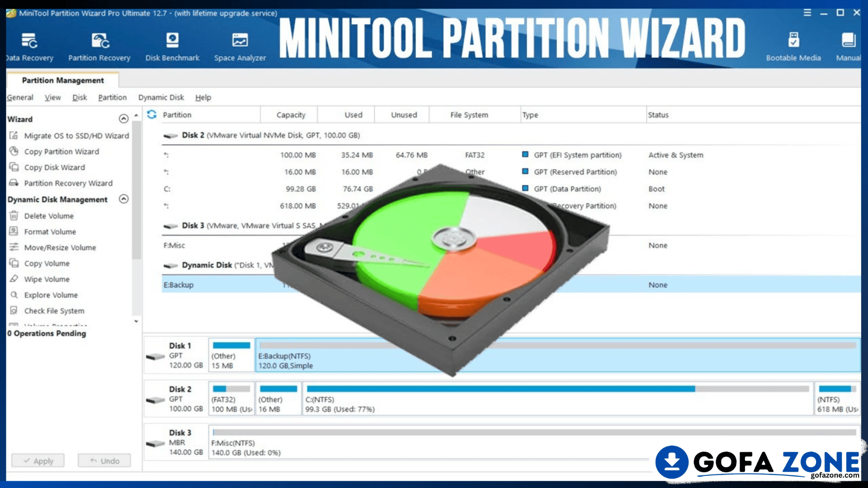
Task: Click the Wipe Volume eraser icon
Action: pos(14,279)
